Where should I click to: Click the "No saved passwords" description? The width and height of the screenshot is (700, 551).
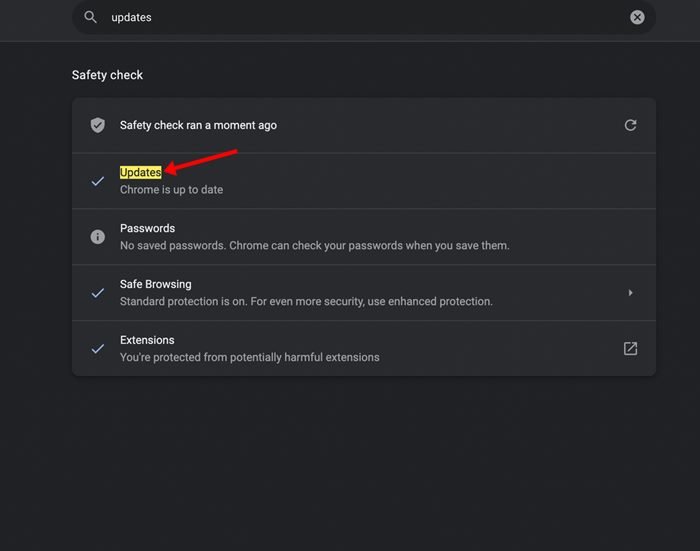click(x=314, y=246)
